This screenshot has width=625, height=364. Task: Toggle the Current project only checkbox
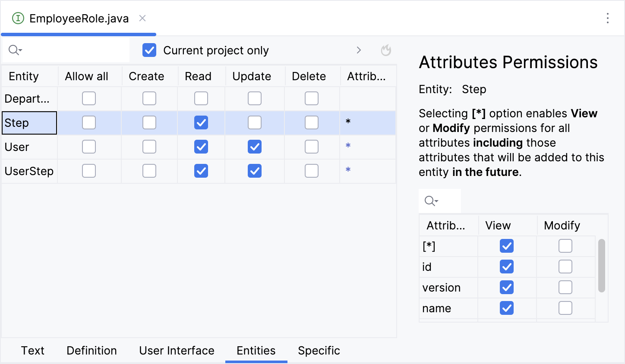(x=149, y=50)
